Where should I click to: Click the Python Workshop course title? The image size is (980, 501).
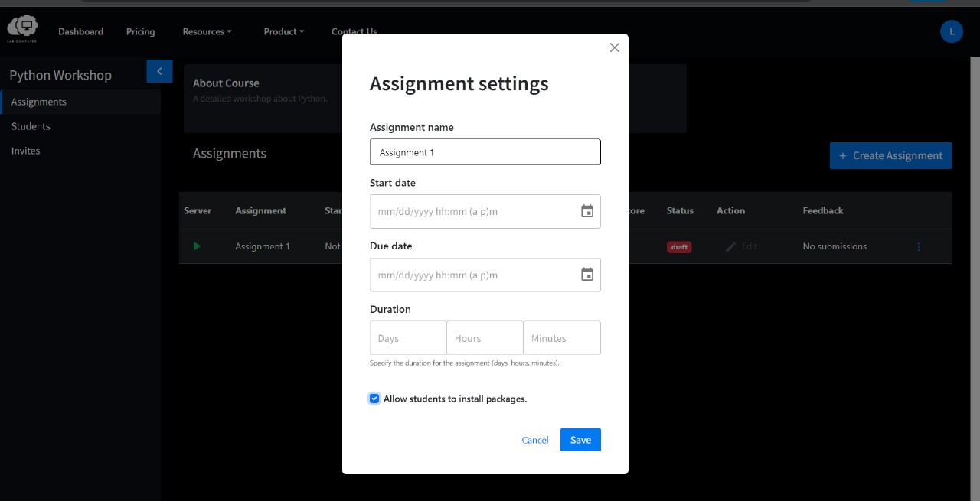pos(60,75)
